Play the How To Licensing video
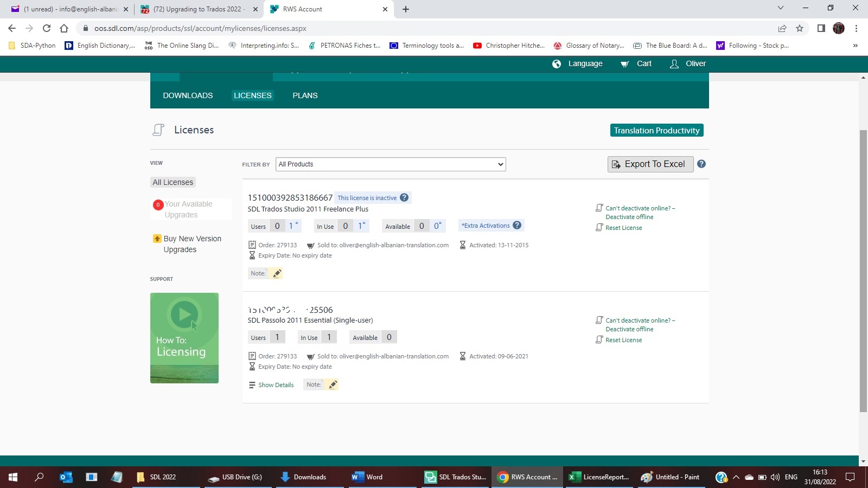 tap(184, 314)
